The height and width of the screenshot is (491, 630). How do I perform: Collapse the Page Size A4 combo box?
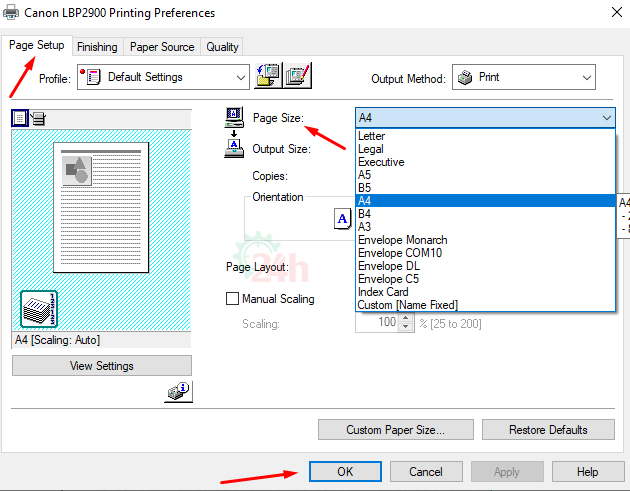[485, 118]
